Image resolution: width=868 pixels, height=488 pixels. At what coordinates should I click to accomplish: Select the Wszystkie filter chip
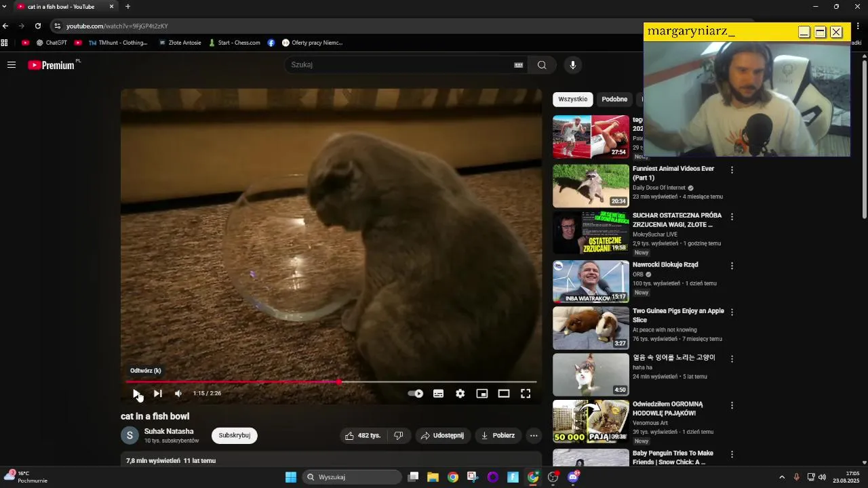click(573, 99)
